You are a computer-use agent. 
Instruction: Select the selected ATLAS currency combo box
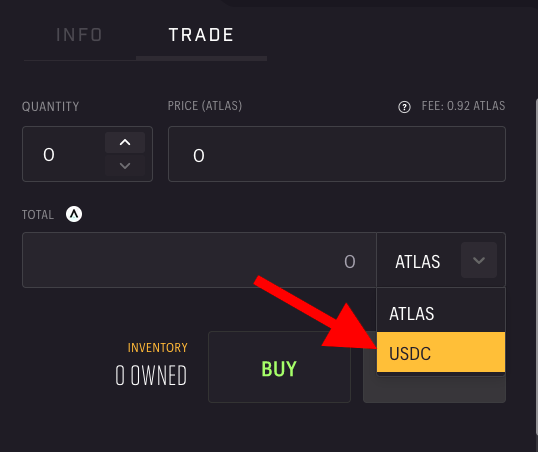[x=441, y=260]
